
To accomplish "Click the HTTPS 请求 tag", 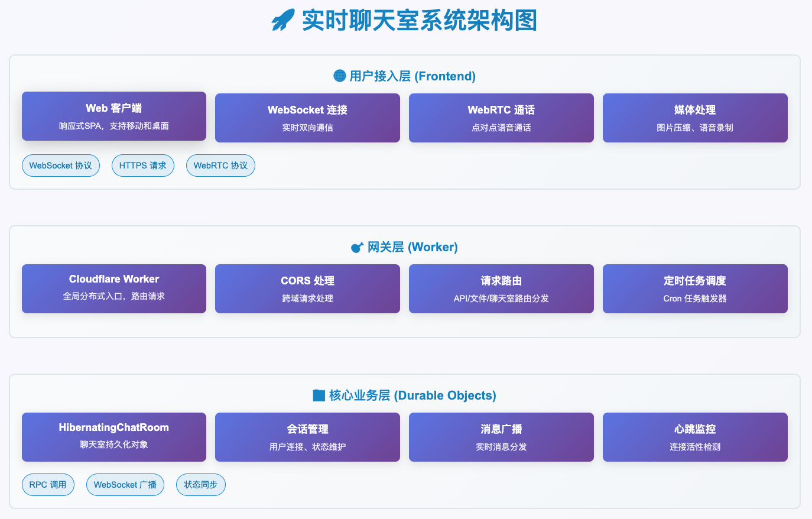I will click(x=143, y=166).
